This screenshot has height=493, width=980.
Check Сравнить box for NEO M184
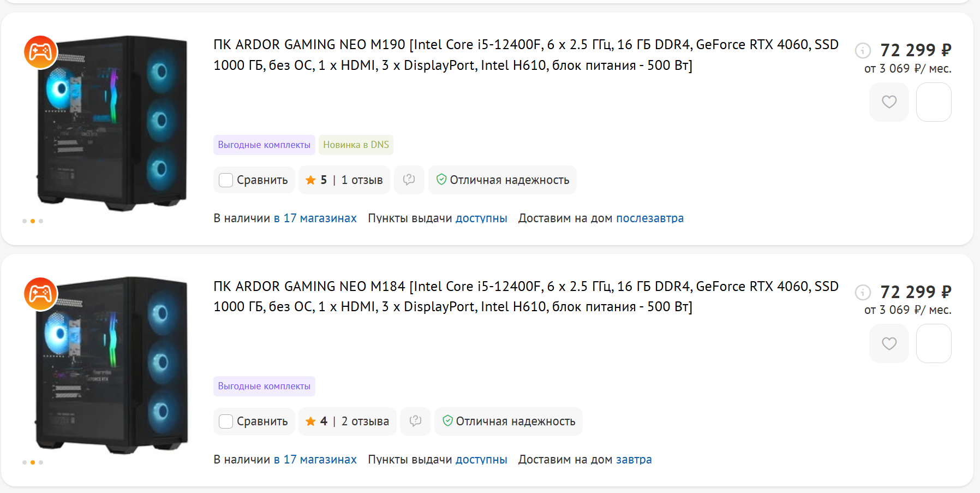[x=226, y=421]
